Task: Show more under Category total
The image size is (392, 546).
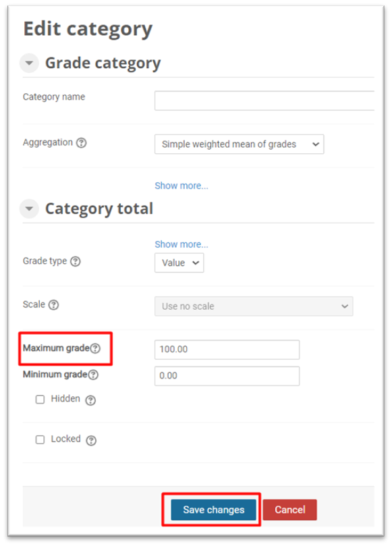Action: [181, 244]
